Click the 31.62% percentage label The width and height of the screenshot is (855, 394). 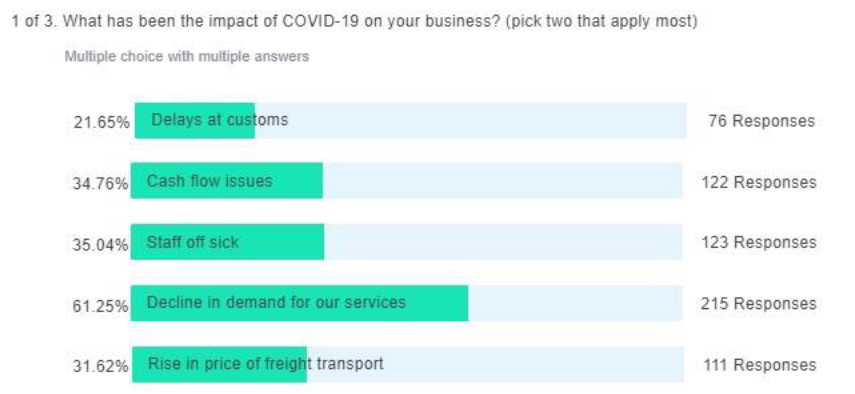point(100,366)
